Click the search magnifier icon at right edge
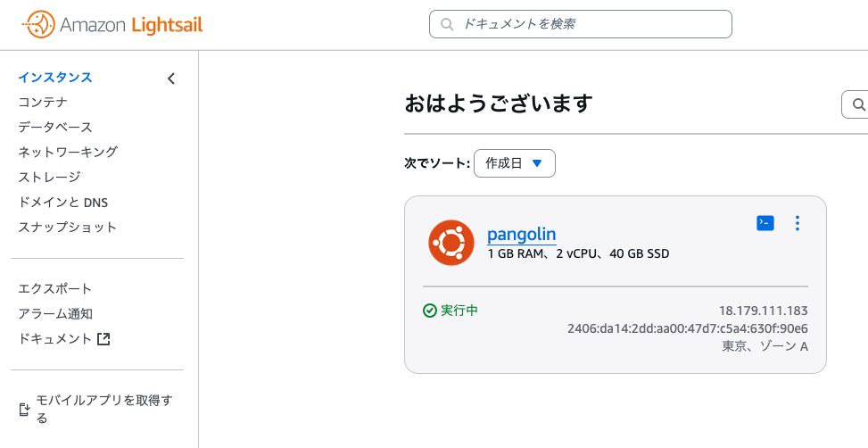Image resolution: width=868 pixels, height=448 pixels. [859, 104]
